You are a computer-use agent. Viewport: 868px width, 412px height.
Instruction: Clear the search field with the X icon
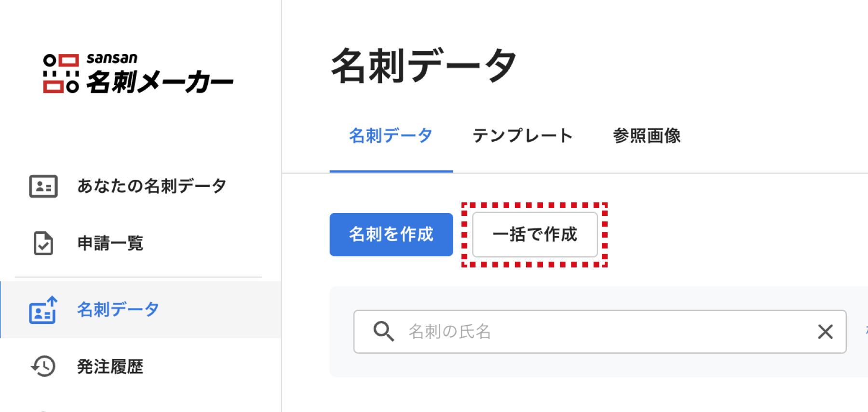825,332
